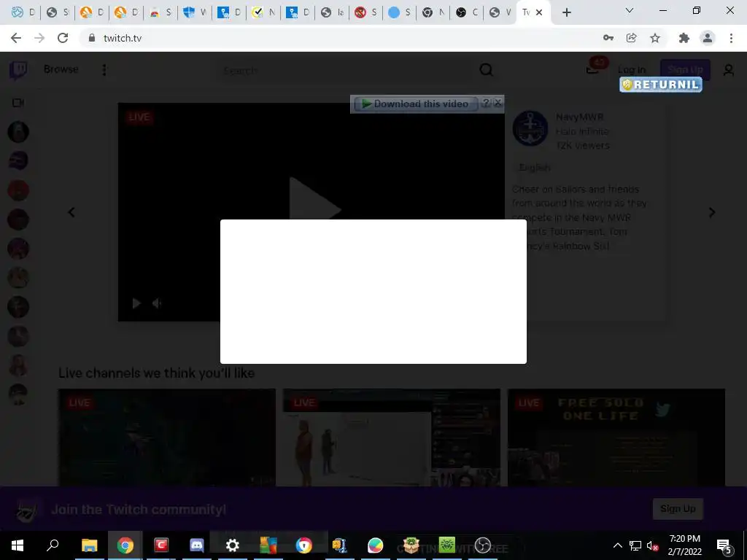Reload the Twitch page

tap(63, 38)
